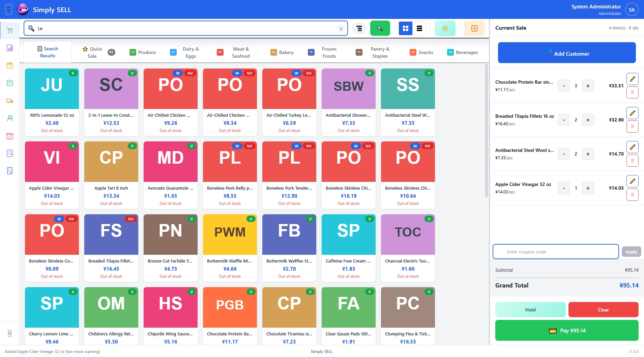Open the delivery truck icon in sidebar
644x357 pixels.
[10, 101]
